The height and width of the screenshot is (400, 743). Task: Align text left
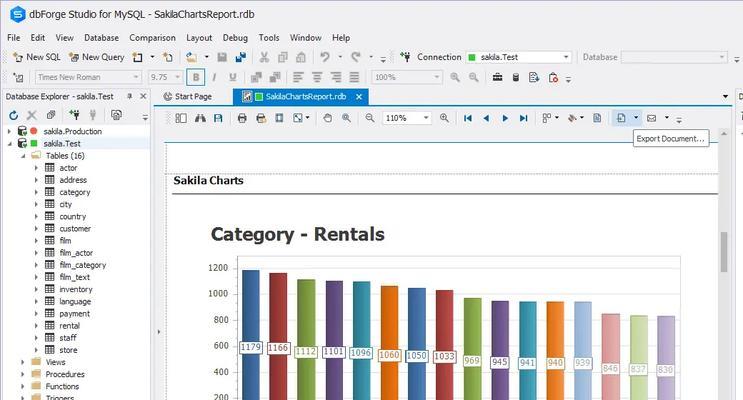(x=298, y=77)
